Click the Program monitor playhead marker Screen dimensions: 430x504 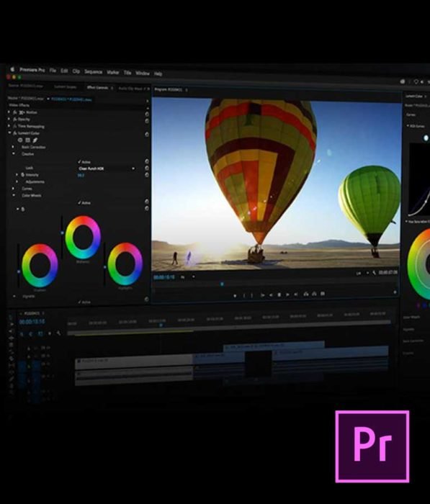[x=222, y=284]
